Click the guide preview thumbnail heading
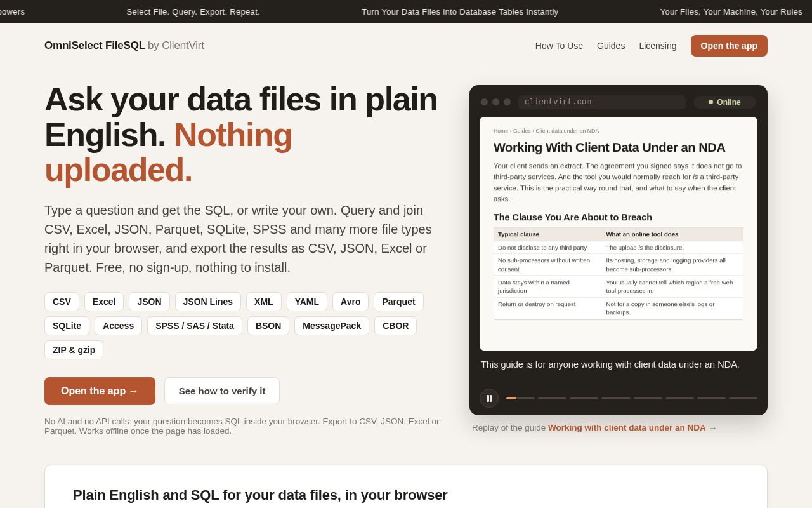 tap(609, 147)
